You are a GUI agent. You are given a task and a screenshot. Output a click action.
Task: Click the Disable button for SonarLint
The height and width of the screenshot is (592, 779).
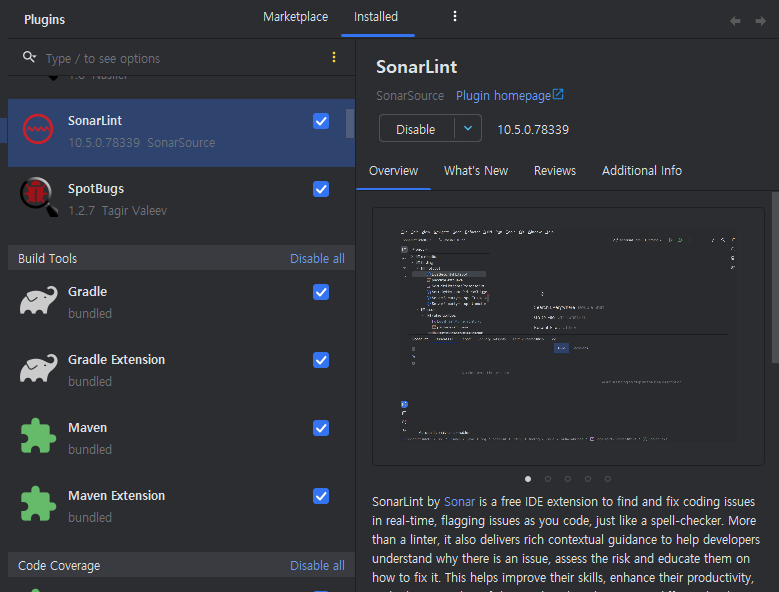pyautogui.click(x=416, y=129)
